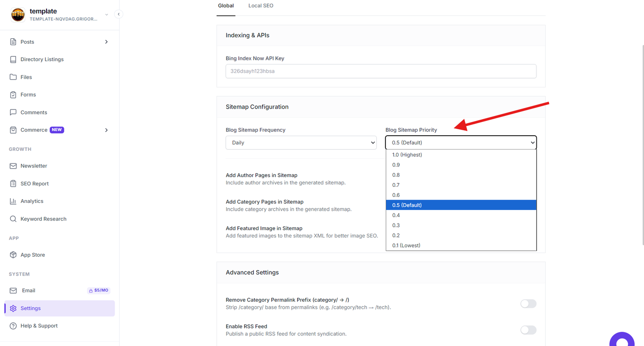The height and width of the screenshot is (346, 644).
Task: Open Keyword Research via the magnifier icon
Action: (13, 219)
